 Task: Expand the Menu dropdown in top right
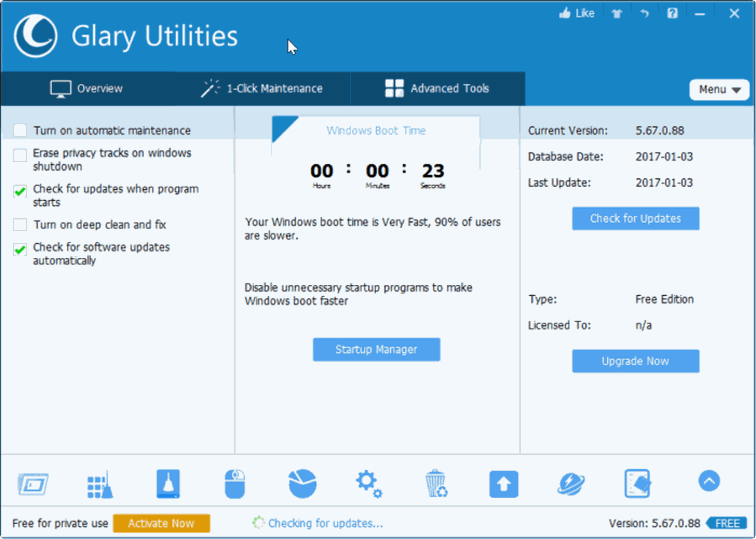coord(718,89)
